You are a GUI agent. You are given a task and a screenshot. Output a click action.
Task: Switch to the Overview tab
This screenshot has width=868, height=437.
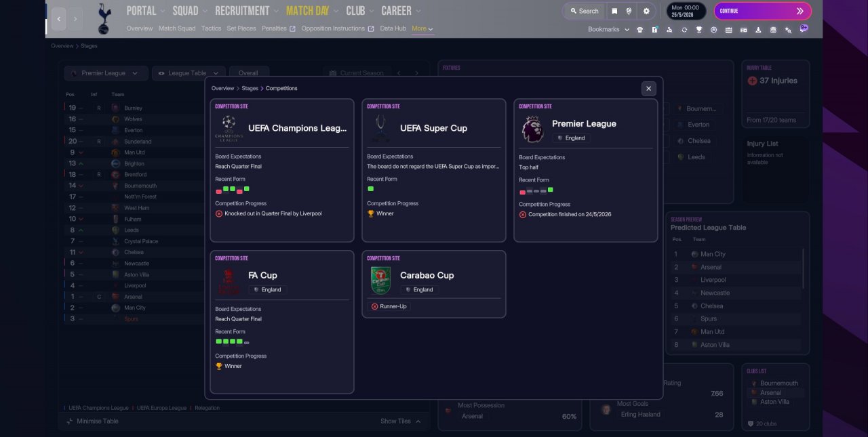(139, 28)
